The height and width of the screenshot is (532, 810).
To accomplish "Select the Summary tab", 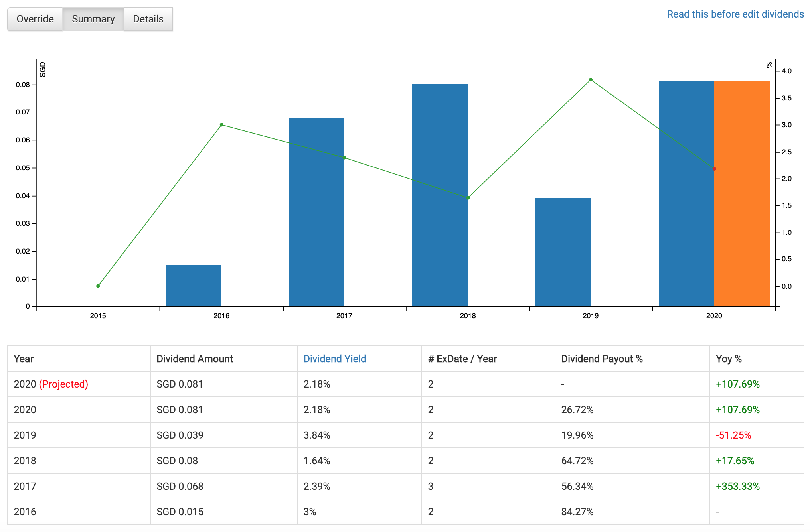I will [93, 19].
